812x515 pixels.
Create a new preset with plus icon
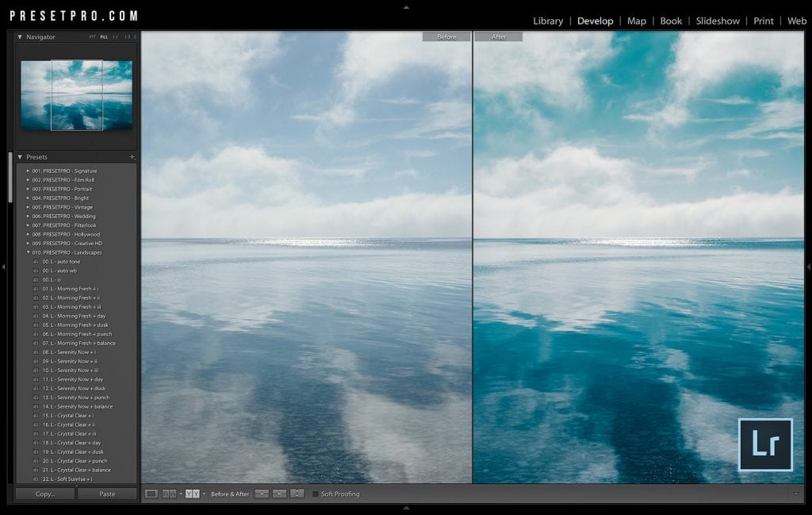(132, 156)
